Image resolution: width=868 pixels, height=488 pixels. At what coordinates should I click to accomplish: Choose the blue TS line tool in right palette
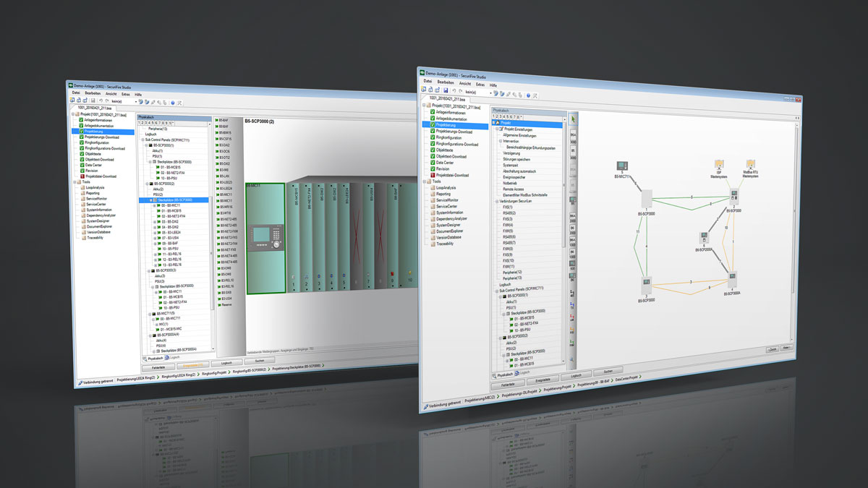click(572, 307)
